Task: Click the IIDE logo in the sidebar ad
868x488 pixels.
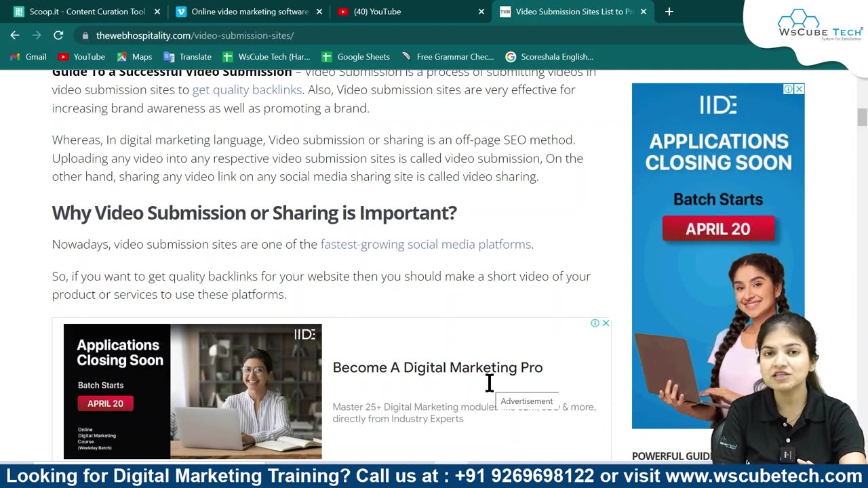Action: click(x=718, y=104)
